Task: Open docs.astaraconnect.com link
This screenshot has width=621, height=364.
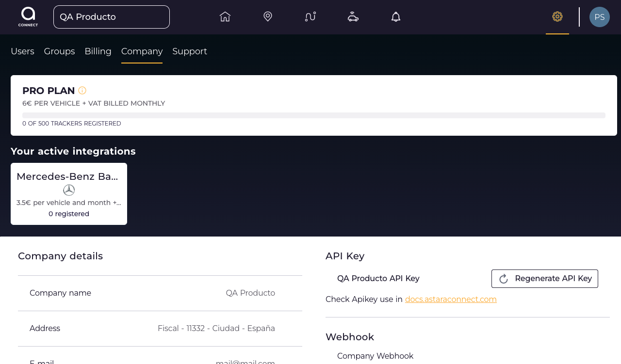Action: (451, 300)
